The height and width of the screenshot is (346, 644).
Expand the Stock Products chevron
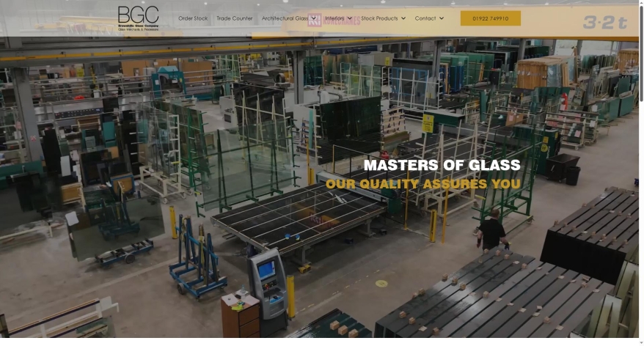click(403, 18)
